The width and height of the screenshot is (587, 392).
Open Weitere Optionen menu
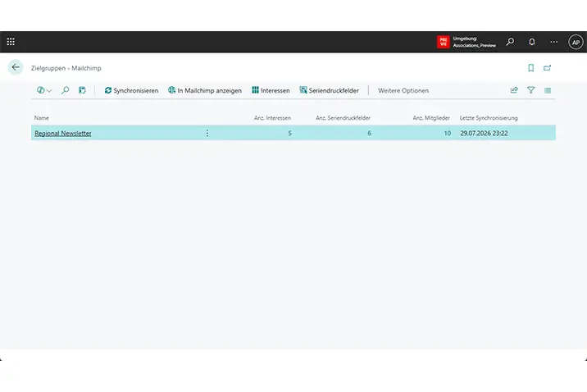pyautogui.click(x=403, y=90)
